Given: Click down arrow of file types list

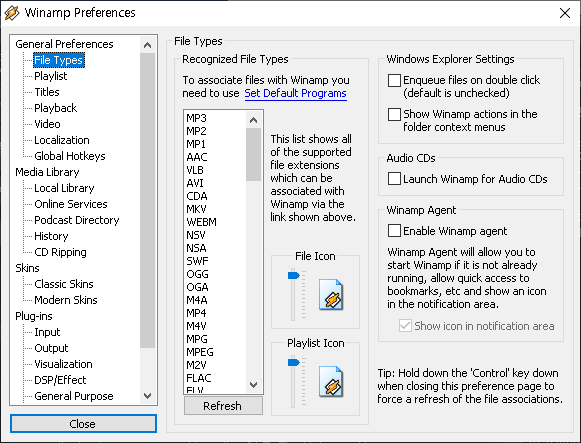Looking at the screenshot, I should tap(253, 385).
